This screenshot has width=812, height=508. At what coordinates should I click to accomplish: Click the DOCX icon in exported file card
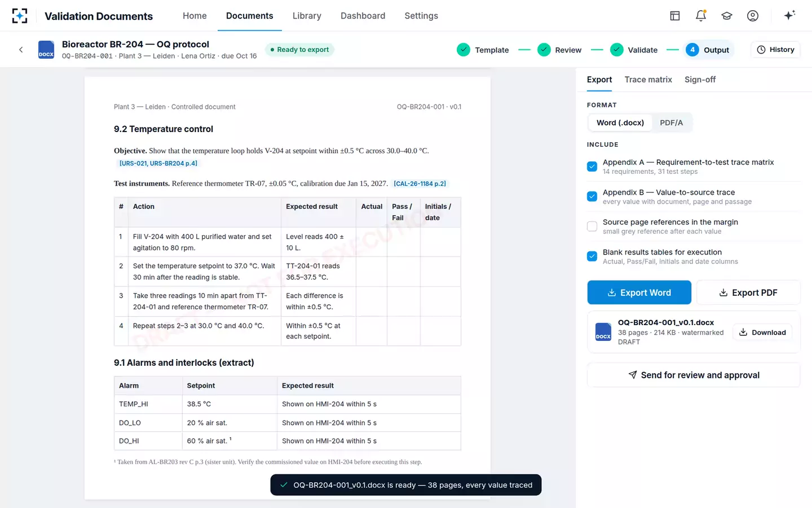pyautogui.click(x=603, y=332)
